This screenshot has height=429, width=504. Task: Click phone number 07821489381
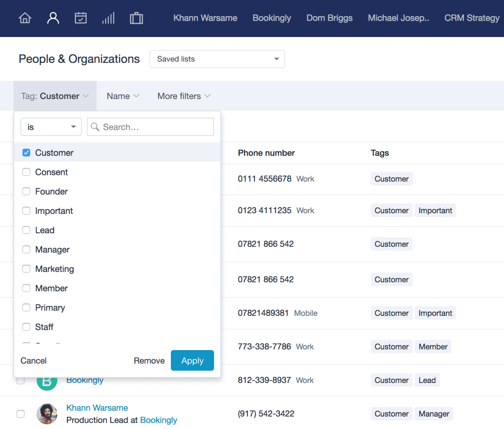click(263, 313)
